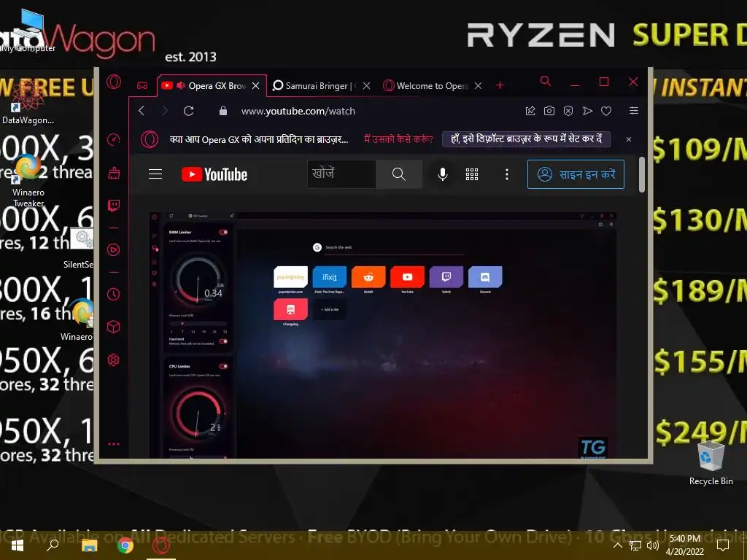Select the Winaero Tweaker desktop shortcut

(28, 181)
